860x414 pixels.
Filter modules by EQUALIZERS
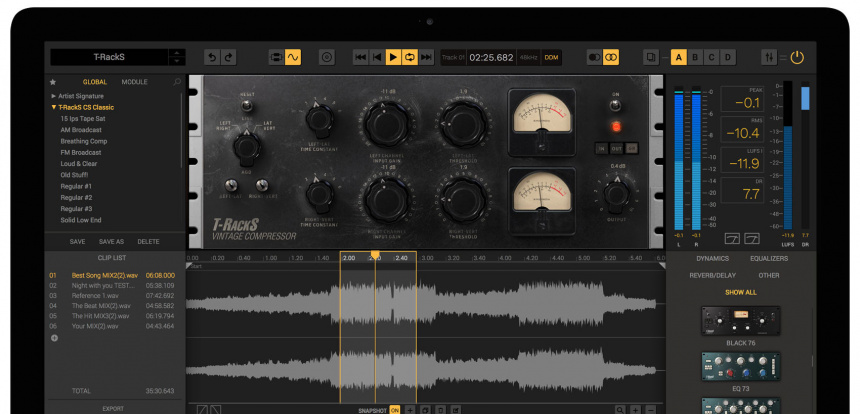tap(769, 259)
